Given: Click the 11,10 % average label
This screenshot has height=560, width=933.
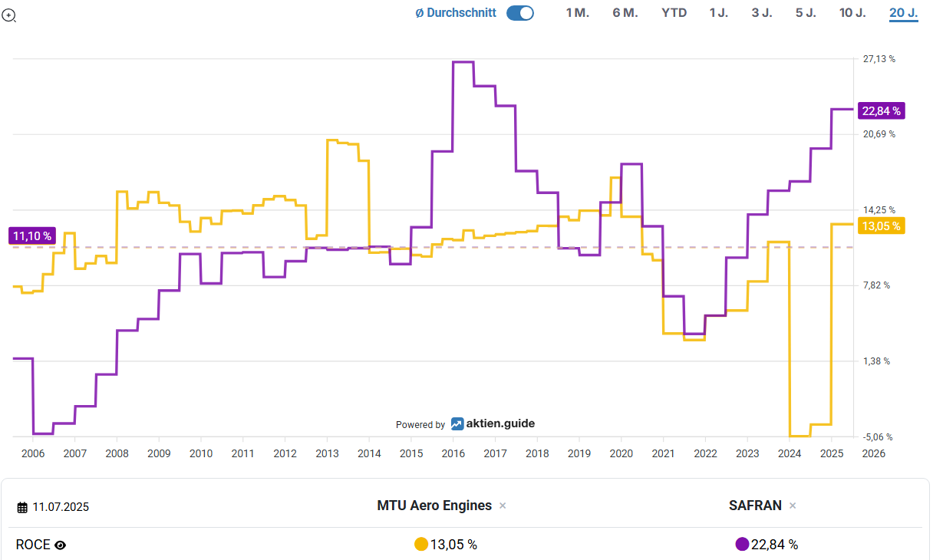Looking at the screenshot, I should point(31,236).
